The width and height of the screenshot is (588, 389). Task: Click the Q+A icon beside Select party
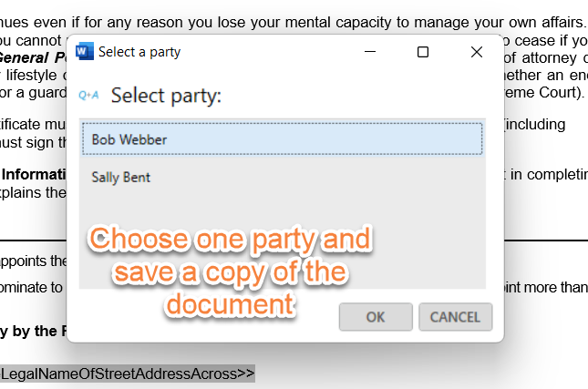coord(89,95)
